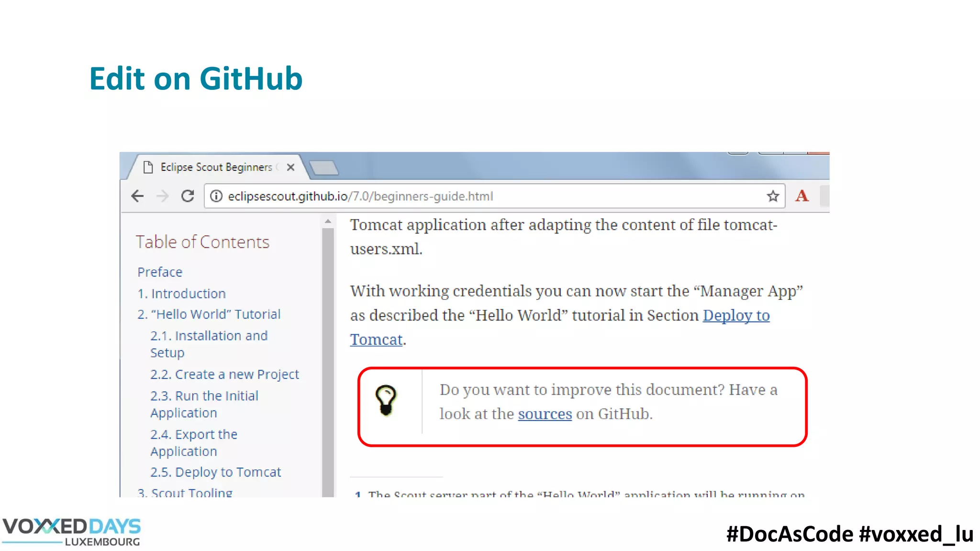980x551 pixels.
Task: Open the sources link on GitHub
Action: pos(545,414)
